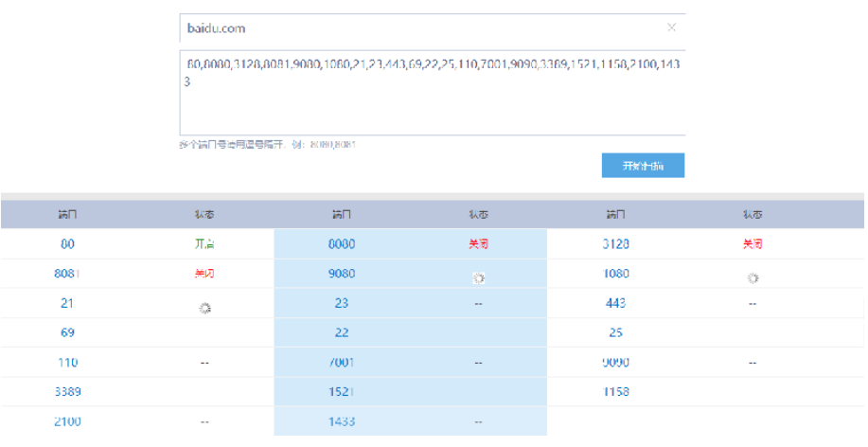Select port 22 cell

[x=342, y=332]
